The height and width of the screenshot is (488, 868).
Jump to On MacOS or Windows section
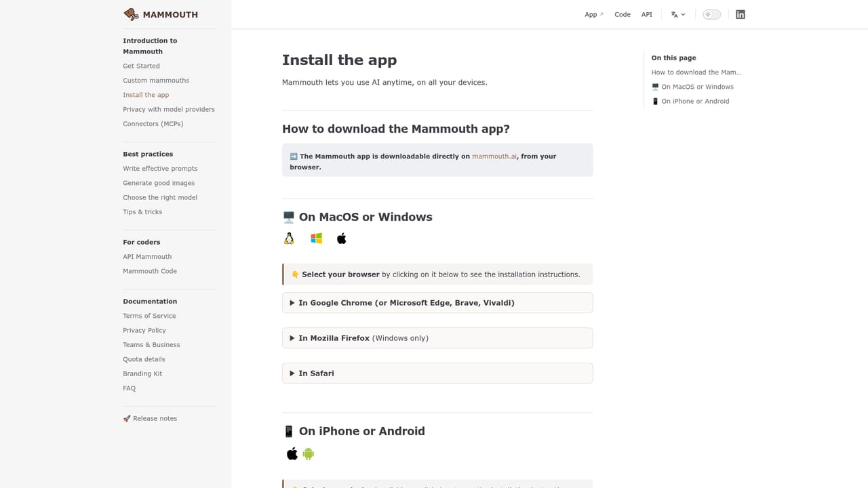pyautogui.click(x=692, y=87)
